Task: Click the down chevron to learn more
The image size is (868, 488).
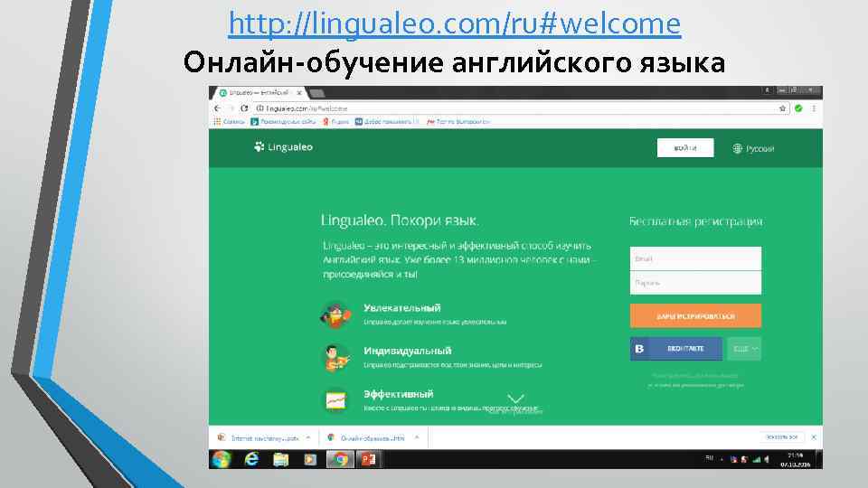Action: (515, 399)
